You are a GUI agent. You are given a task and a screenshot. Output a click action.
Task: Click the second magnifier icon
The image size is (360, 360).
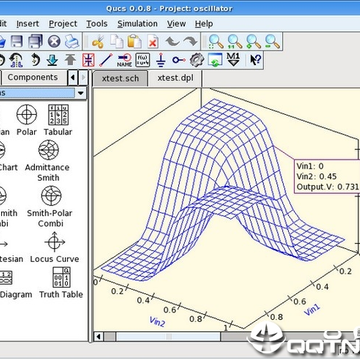click(235, 42)
